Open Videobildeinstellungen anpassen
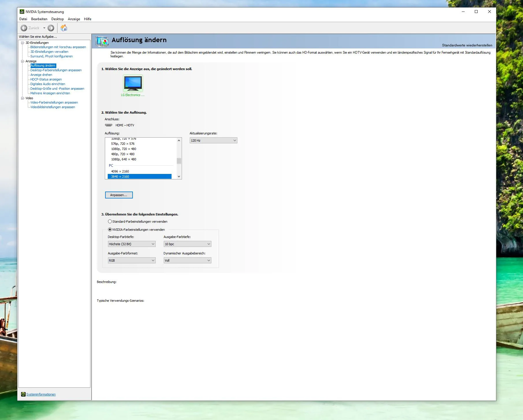Image resolution: width=523 pixels, height=420 pixels. [x=53, y=107]
